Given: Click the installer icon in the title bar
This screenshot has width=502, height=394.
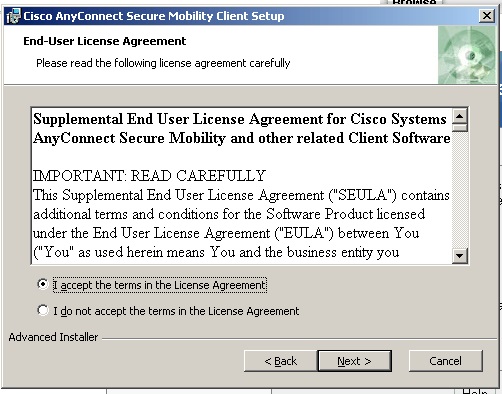Looking at the screenshot, I should [14, 16].
